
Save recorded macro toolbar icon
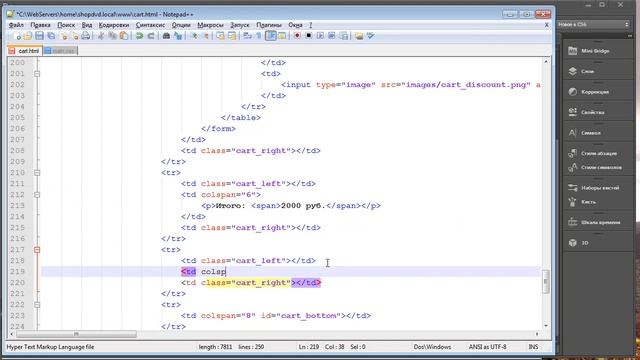tap(344, 36)
